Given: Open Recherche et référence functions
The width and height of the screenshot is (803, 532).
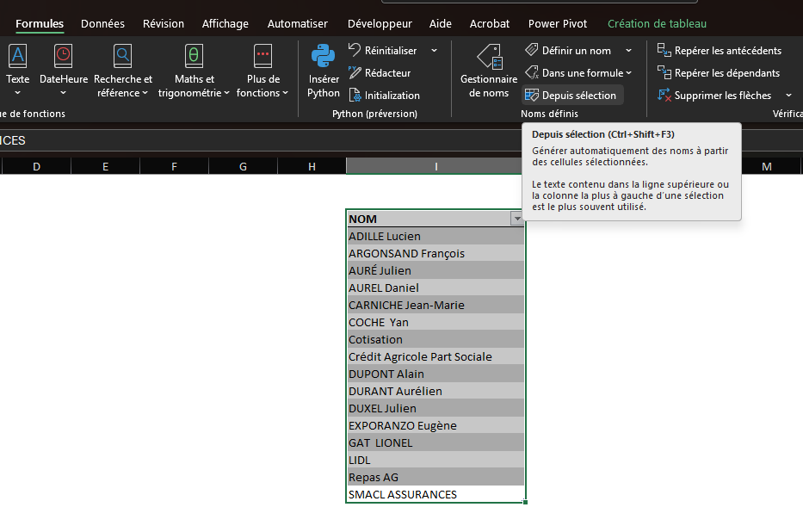Looking at the screenshot, I should coord(123,57).
